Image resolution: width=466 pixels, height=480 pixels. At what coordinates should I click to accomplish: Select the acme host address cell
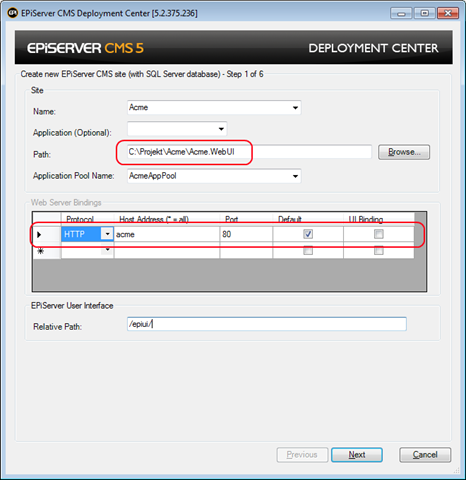pos(167,234)
